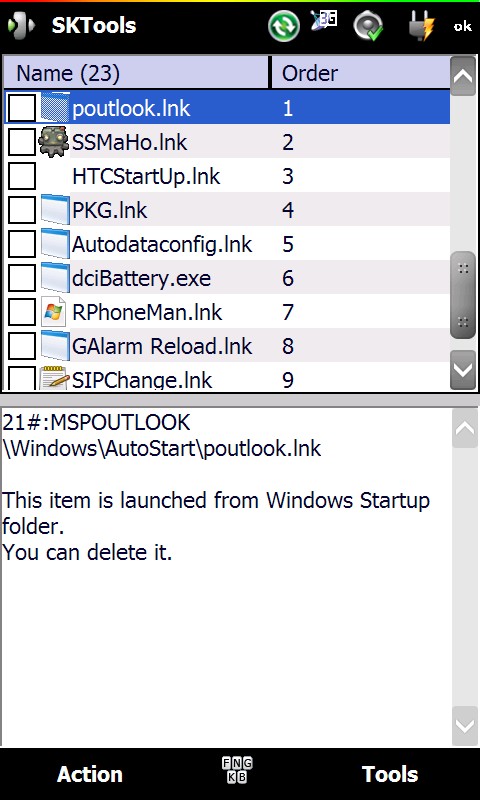Open the FNG KB keyboard selector icon
Viewport: 480px width, 800px height.
click(237, 770)
